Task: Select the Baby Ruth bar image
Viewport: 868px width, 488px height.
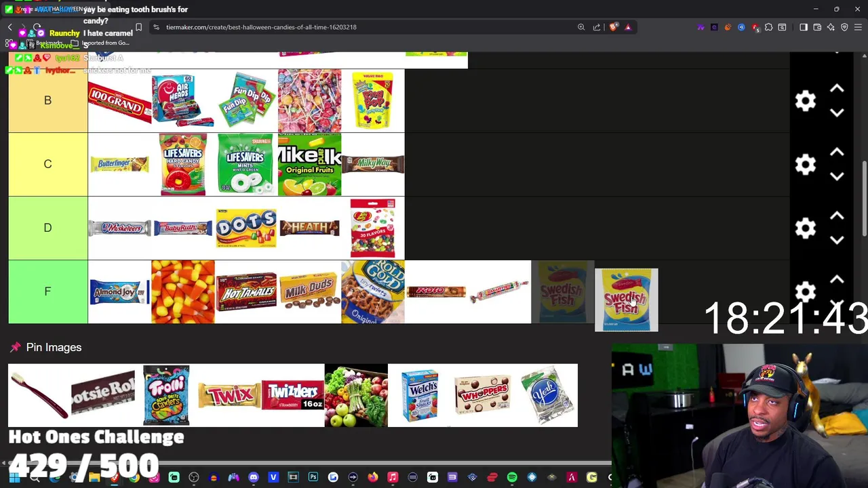Action: pyautogui.click(x=182, y=228)
